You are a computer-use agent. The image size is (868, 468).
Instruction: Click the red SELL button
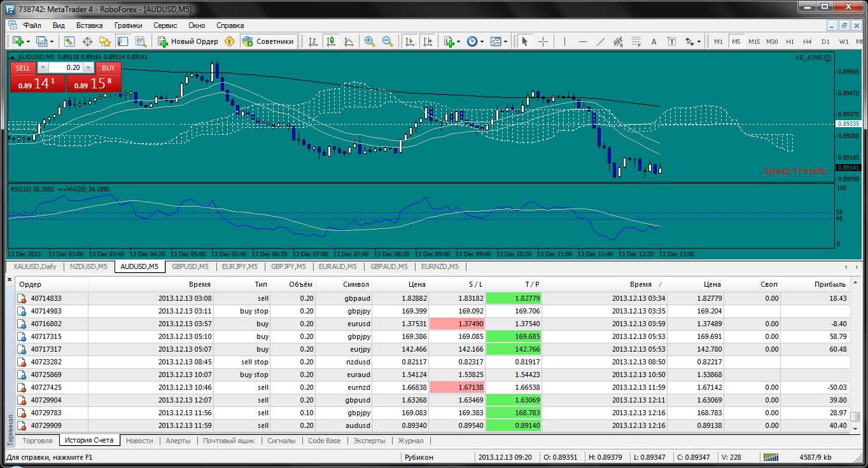click(23, 68)
